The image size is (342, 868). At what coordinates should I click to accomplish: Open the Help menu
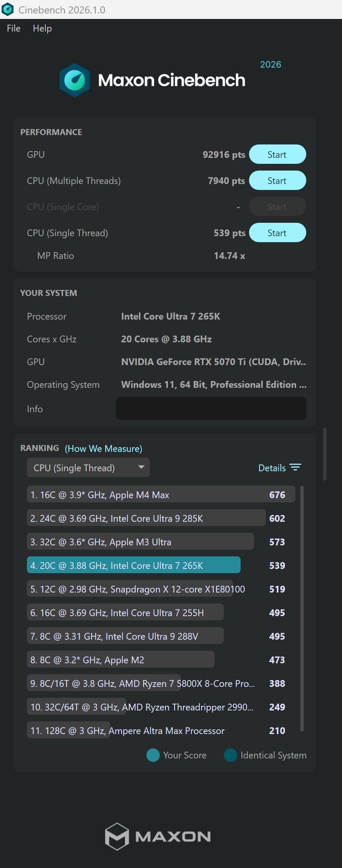coord(42,28)
